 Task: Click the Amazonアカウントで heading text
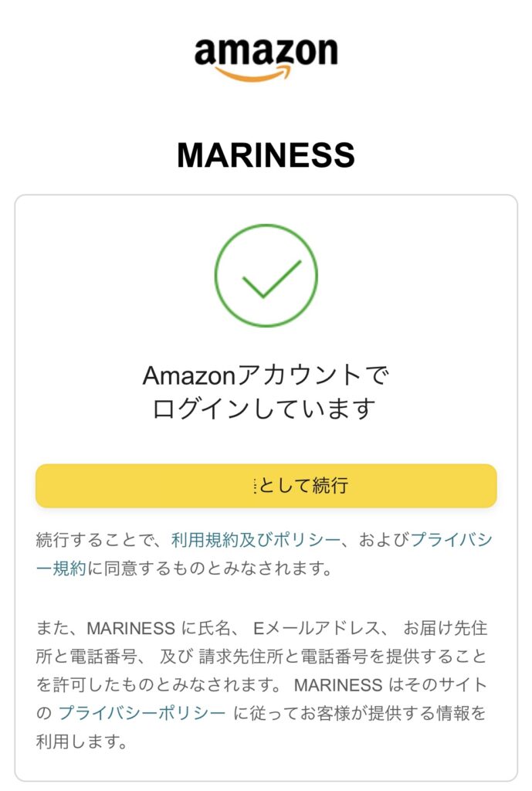pyautogui.click(x=266, y=376)
